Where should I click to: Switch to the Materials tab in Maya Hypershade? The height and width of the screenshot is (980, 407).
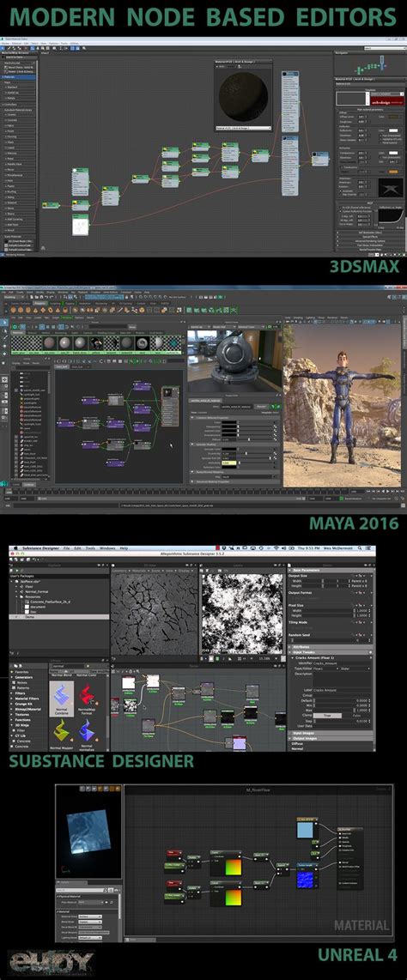pyautogui.click(x=17, y=333)
